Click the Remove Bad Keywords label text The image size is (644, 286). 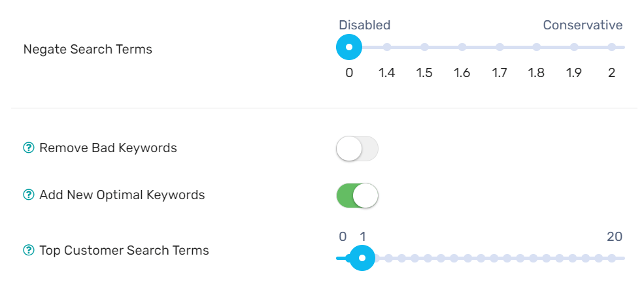point(108,148)
